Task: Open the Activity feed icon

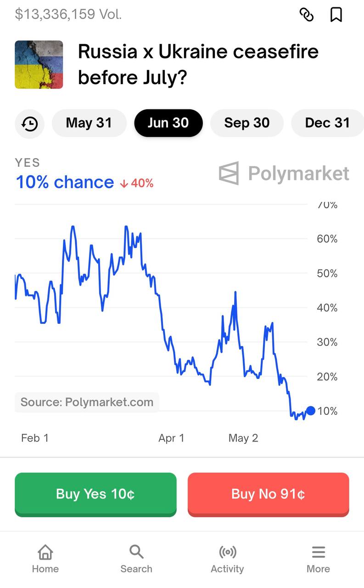Action: [x=227, y=559]
